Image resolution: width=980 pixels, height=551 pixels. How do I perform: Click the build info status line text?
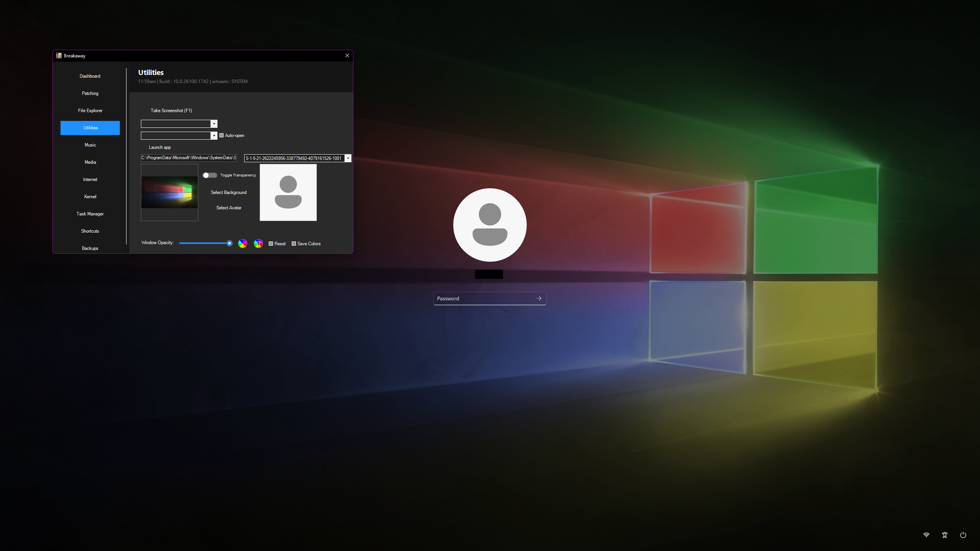[x=193, y=82]
